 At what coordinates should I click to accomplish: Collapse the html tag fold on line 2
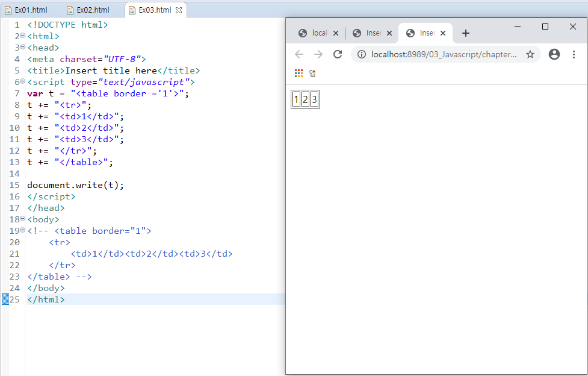(22, 36)
